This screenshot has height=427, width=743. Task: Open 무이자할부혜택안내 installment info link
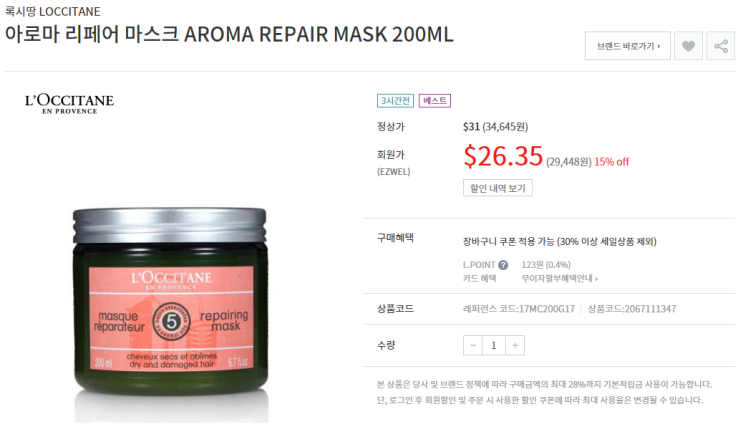(x=560, y=279)
